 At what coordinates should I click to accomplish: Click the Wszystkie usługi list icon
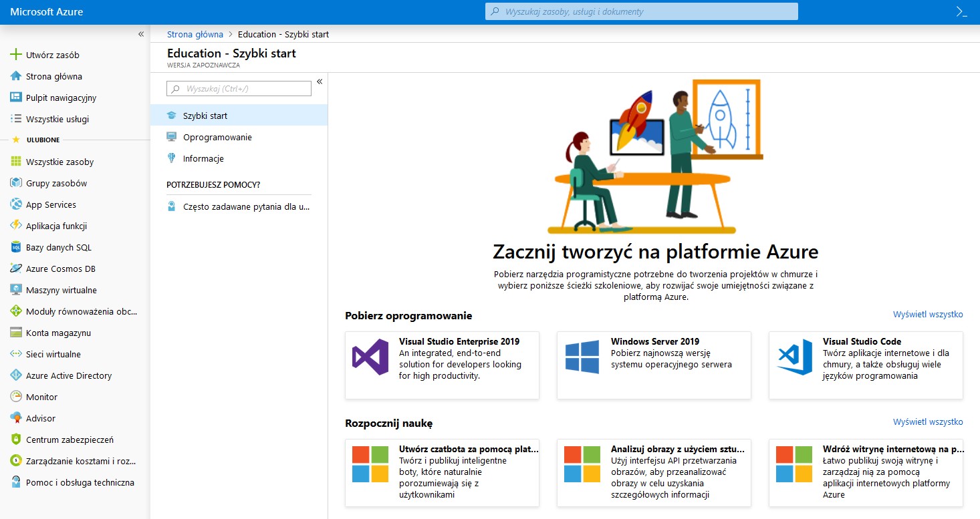(x=16, y=119)
